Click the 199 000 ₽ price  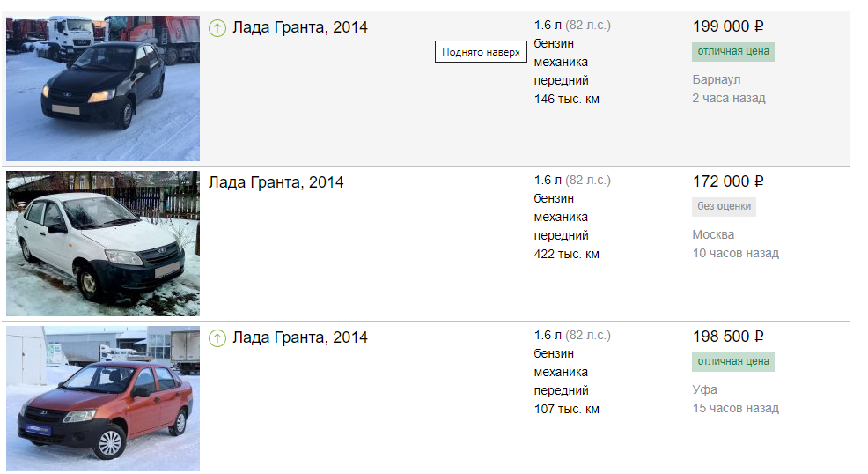click(727, 27)
